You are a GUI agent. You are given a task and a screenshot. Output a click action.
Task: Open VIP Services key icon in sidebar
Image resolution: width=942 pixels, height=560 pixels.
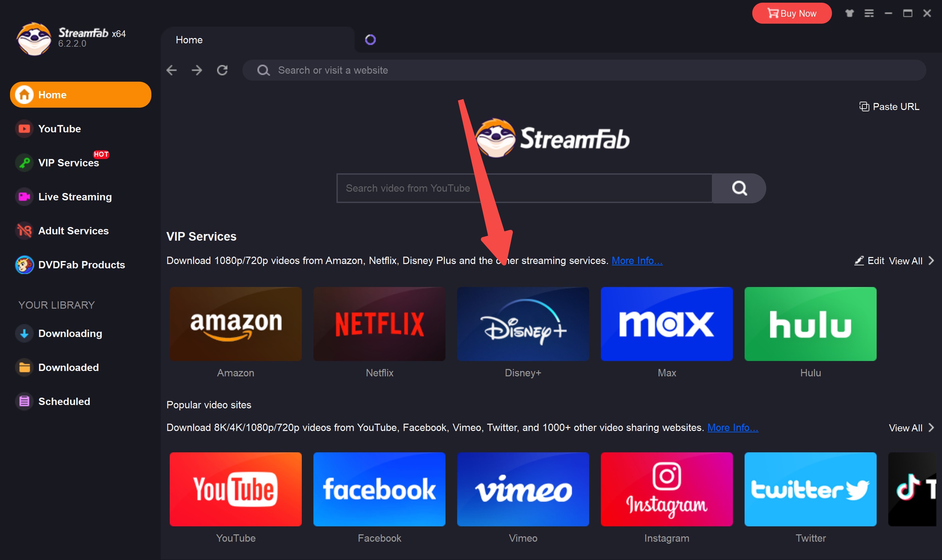tap(24, 163)
